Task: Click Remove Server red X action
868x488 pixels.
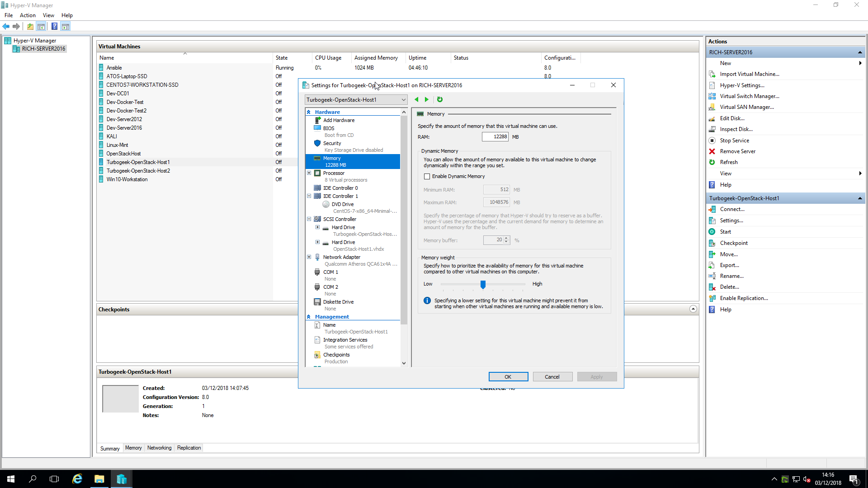Action: point(737,151)
